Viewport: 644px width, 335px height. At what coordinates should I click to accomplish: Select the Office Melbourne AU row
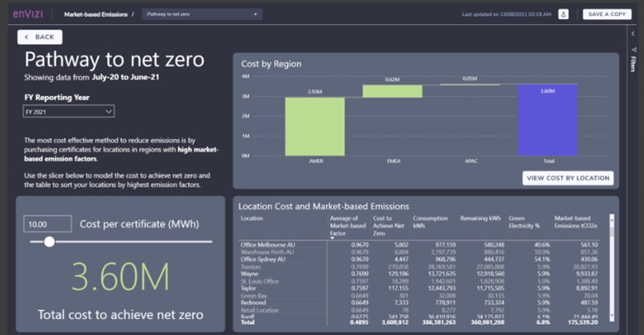[x=268, y=244]
